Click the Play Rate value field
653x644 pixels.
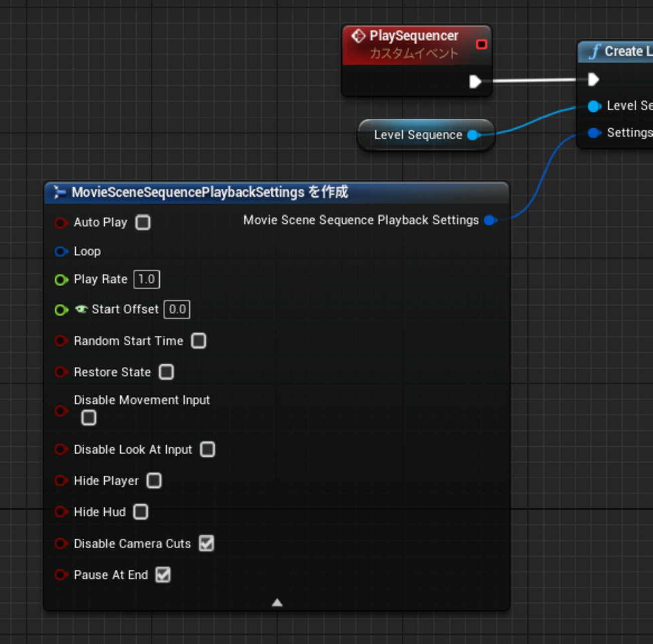(147, 279)
